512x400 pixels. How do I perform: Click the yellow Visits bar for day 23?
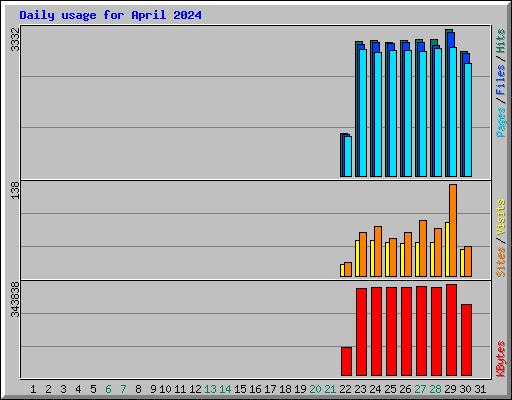click(357, 258)
